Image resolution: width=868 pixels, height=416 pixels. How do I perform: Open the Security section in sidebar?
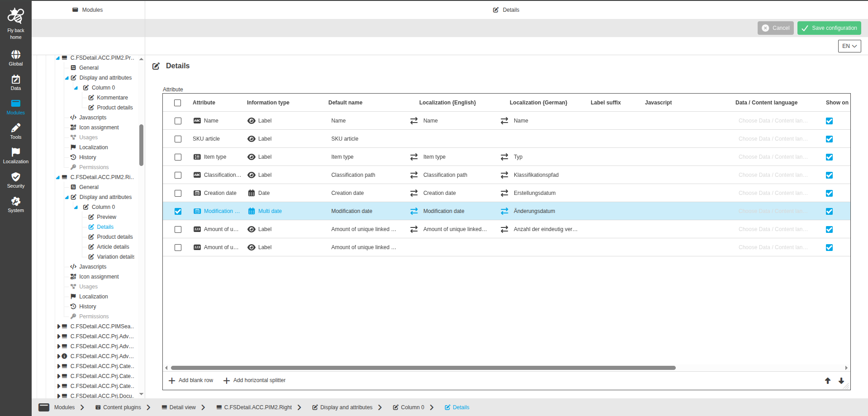pos(16,180)
